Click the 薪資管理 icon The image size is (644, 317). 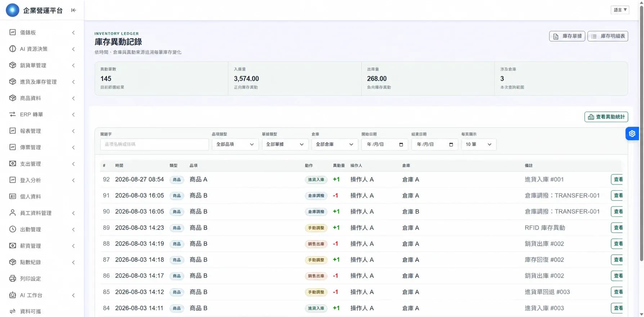click(13, 246)
